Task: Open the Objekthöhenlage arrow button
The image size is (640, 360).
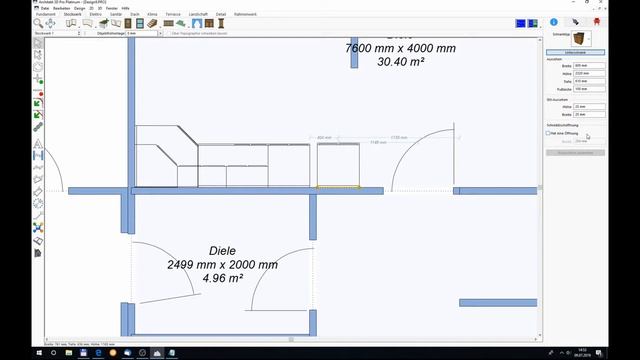Action: [x=160, y=33]
